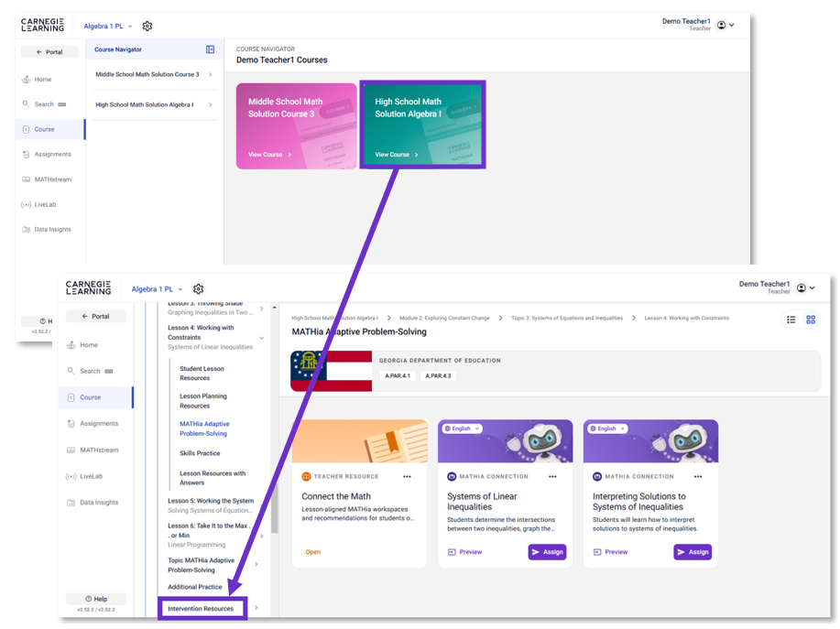Switch to list view icon
Viewport: 840px width, 629px height.
tap(791, 320)
